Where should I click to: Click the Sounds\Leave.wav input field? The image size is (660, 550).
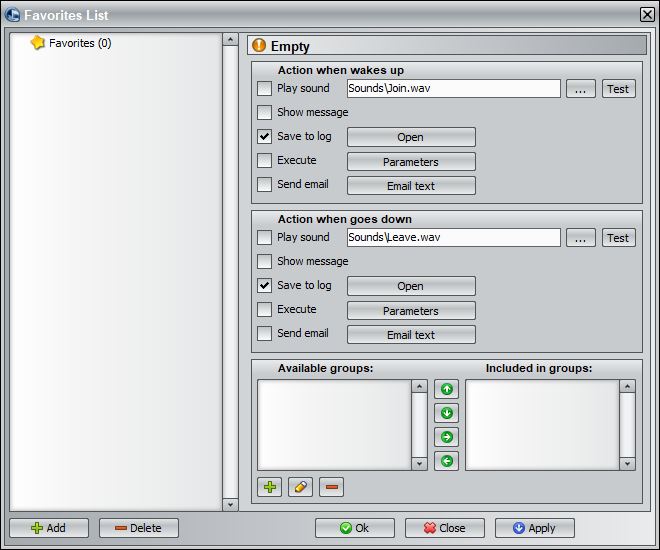click(454, 237)
